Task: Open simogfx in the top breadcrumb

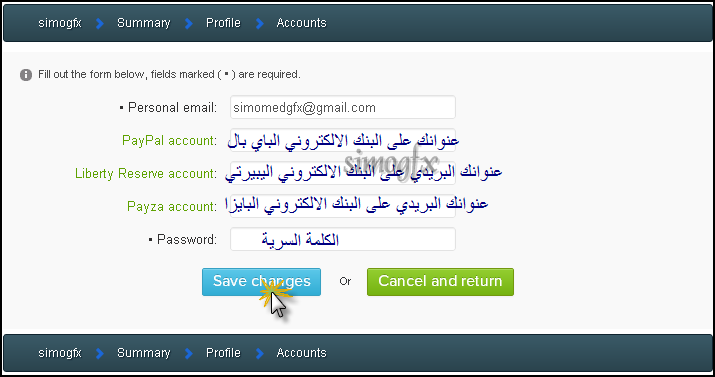Action: (x=60, y=23)
